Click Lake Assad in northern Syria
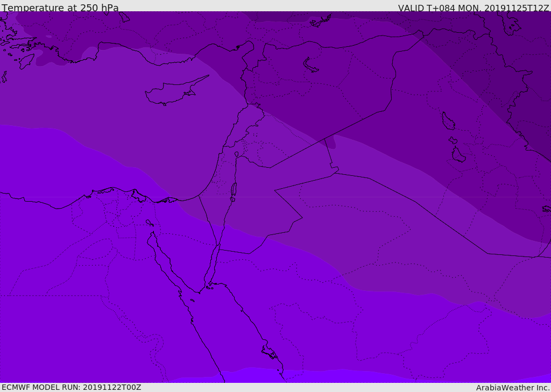Screen dimensions: 551x392 (310, 65)
